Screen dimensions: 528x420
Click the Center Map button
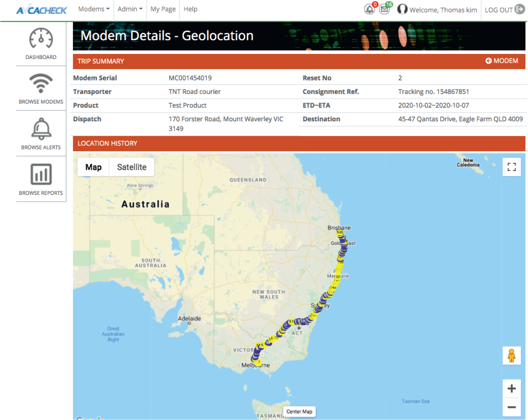coord(299,412)
